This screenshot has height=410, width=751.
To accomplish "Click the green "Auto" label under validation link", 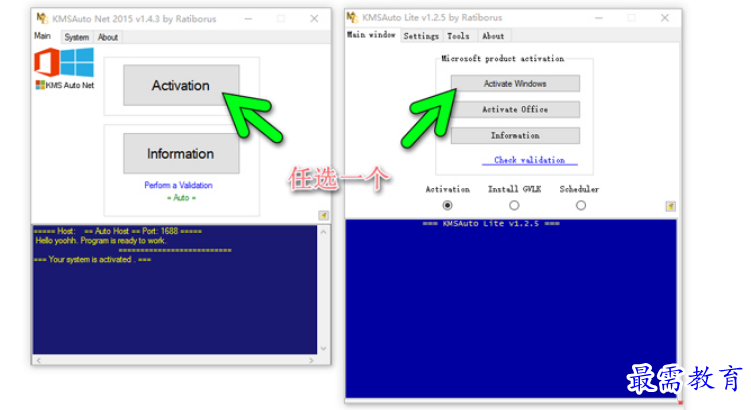I will click(x=181, y=198).
